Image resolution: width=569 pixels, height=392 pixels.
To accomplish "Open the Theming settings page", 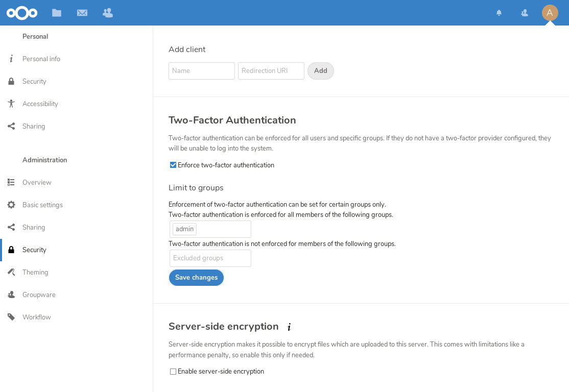I will pos(35,272).
